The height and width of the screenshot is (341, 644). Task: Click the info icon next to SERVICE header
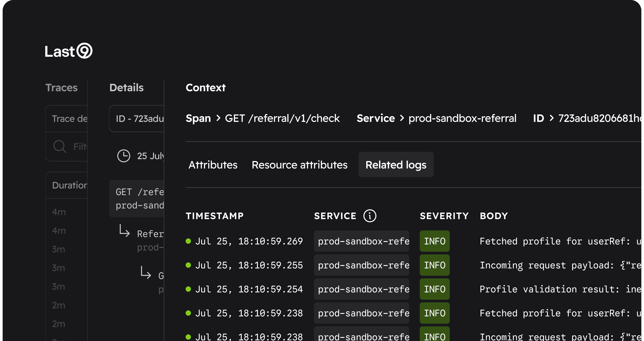(x=370, y=216)
